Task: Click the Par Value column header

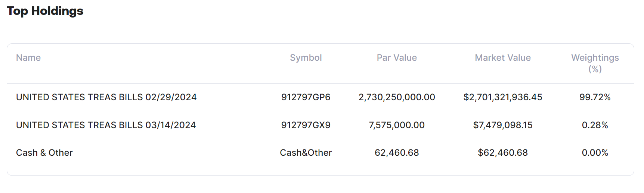Action: pos(397,58)
